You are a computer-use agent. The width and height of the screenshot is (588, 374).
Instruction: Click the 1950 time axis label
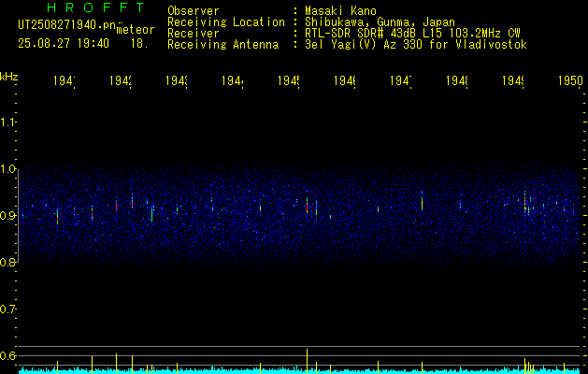coord(570,81)
